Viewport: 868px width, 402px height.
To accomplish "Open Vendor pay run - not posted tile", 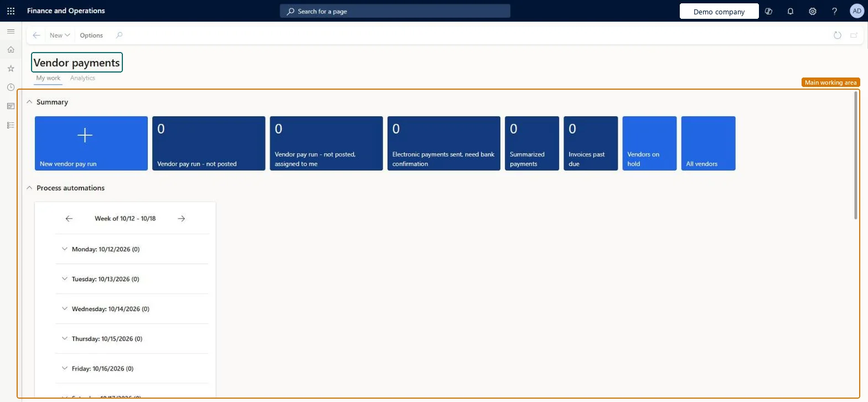I will point(209,143).
